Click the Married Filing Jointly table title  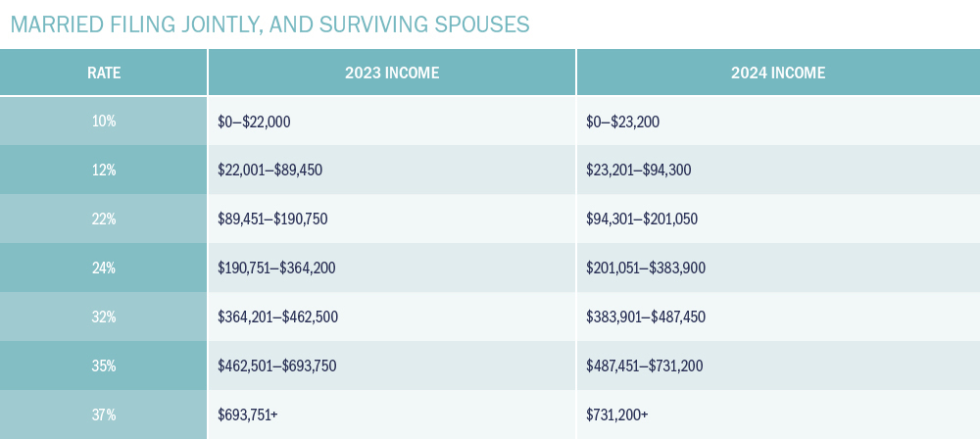(269, 24)
